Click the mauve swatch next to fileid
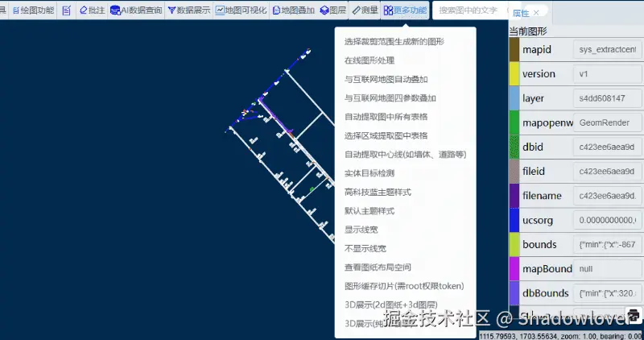This screenshot has height=340, width=644. (x=514, y=172)
